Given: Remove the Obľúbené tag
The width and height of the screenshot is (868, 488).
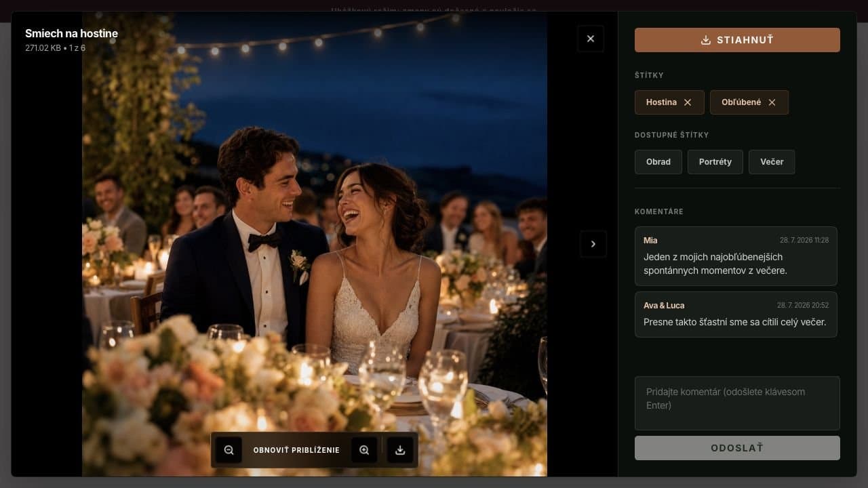Looking at the screenshot, I should coord(772,102).
